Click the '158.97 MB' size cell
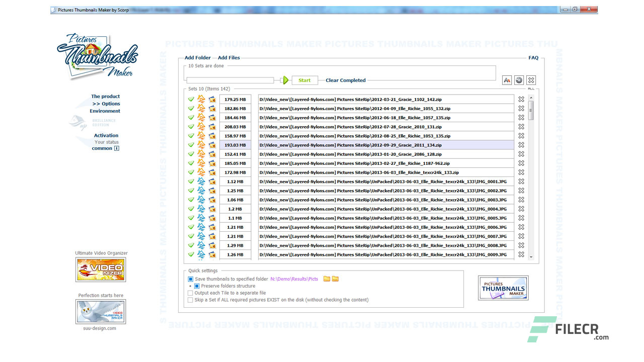This screenshot has width=644, height=362. coord(235,136)
